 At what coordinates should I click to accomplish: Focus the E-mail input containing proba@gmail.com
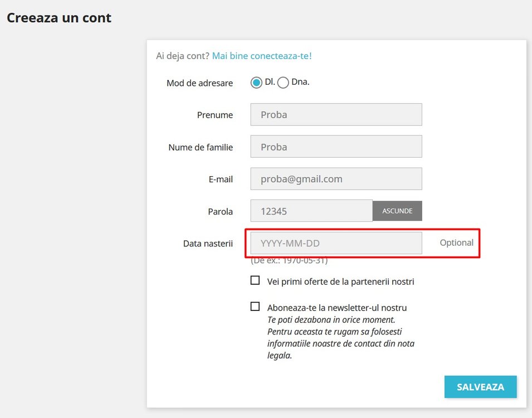[x=336, y=179]
